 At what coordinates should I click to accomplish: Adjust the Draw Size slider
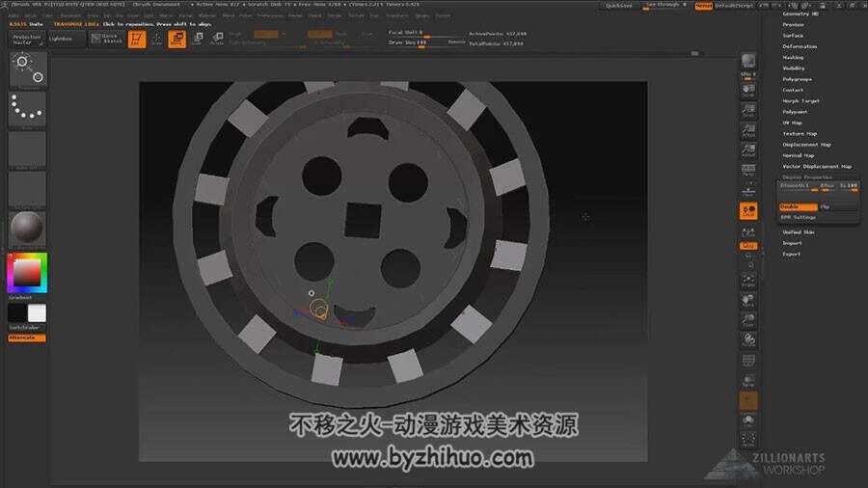click(x=426, y=42)
